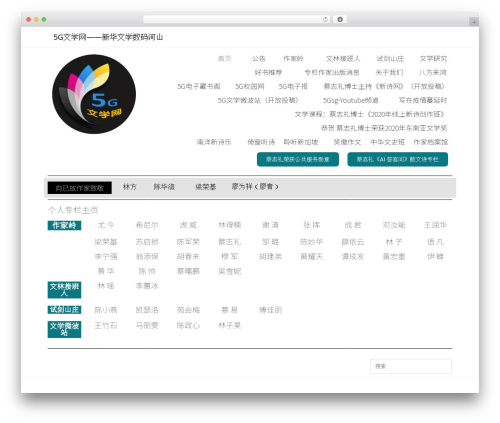Viewport: 500px width, 423px height.
Task: Open 王竹石 author column
Action: (x=106, y=325)
